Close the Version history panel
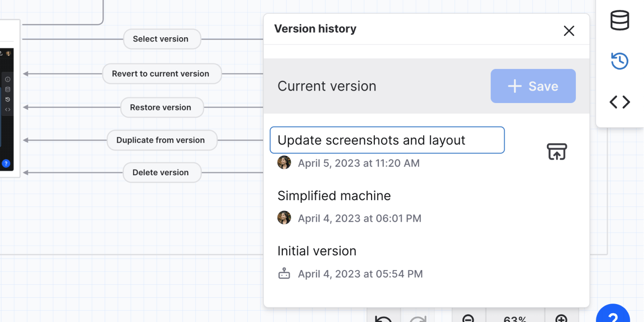Viewport: 644px width, 322px height. tap(569, 31)
